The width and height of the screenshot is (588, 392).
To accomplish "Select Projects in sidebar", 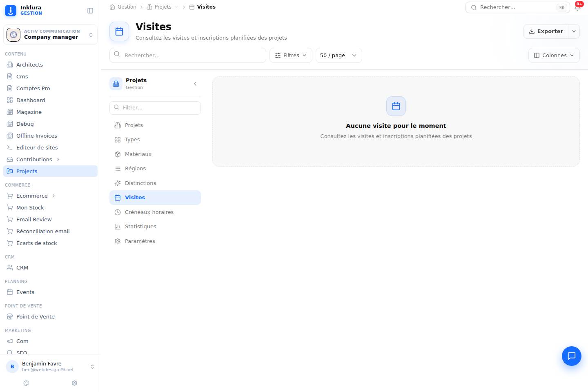I will click(x=50, y=171).
